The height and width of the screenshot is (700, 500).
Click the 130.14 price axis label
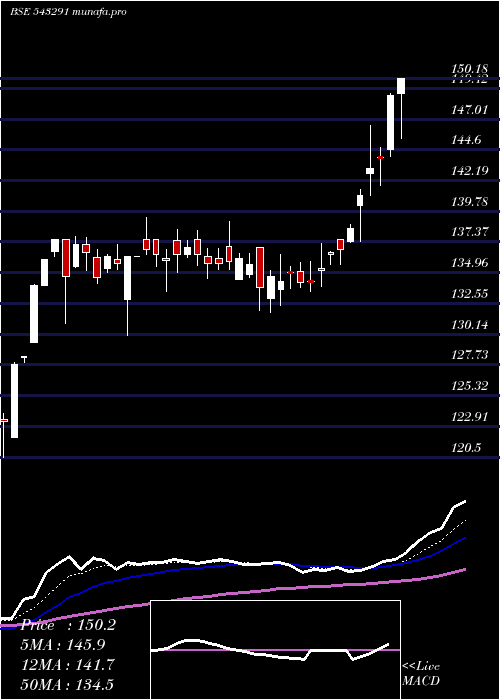point(470,325)
